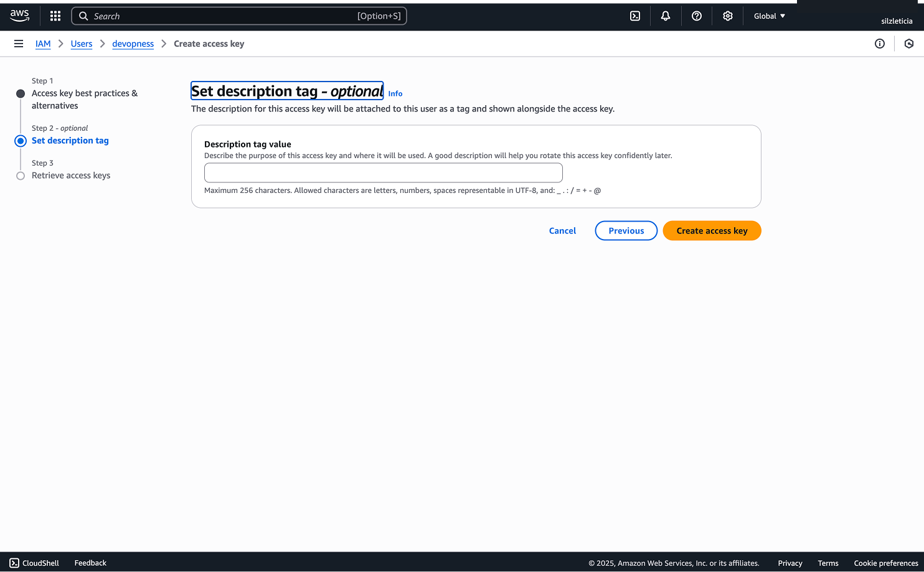
Task: Open the Global region selector
Action: tap(769, 16)
